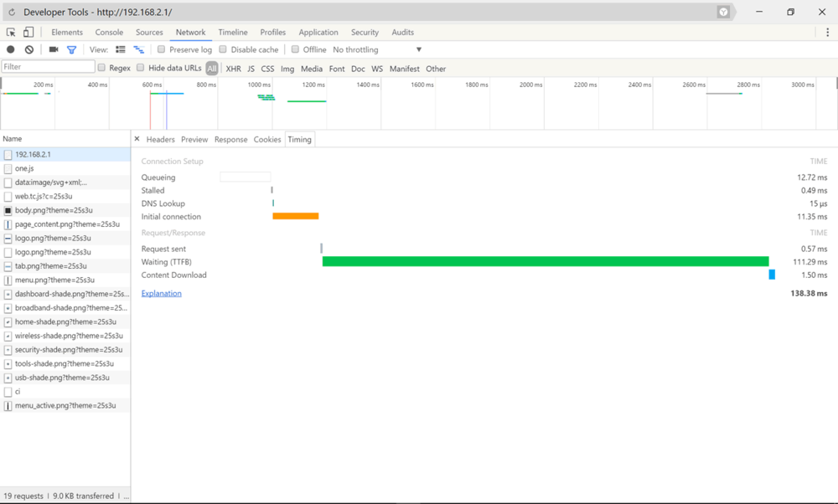The width and height of the screenshot is (838, 504).
Task: Click the record network log button
Action: coord(11,50)
